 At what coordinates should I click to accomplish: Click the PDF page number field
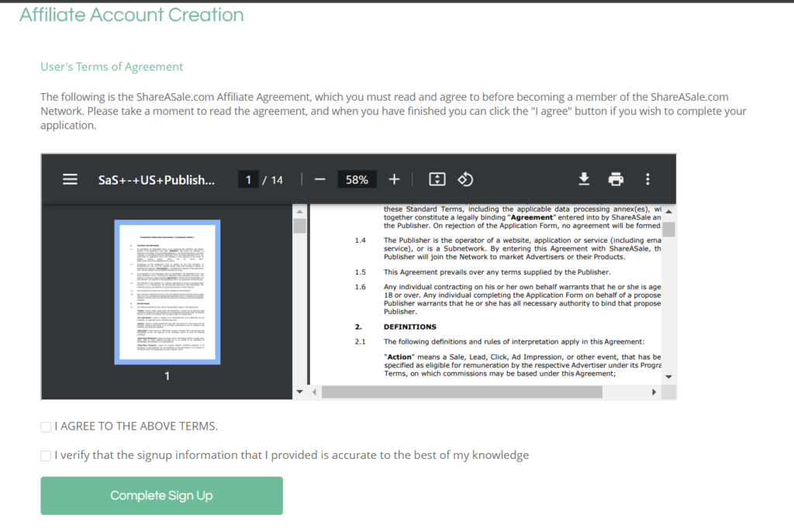248,179
